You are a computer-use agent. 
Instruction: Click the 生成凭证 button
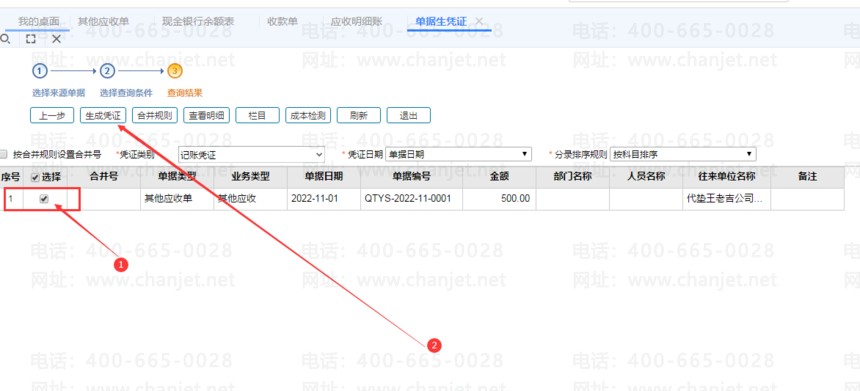tap(103, 115)
